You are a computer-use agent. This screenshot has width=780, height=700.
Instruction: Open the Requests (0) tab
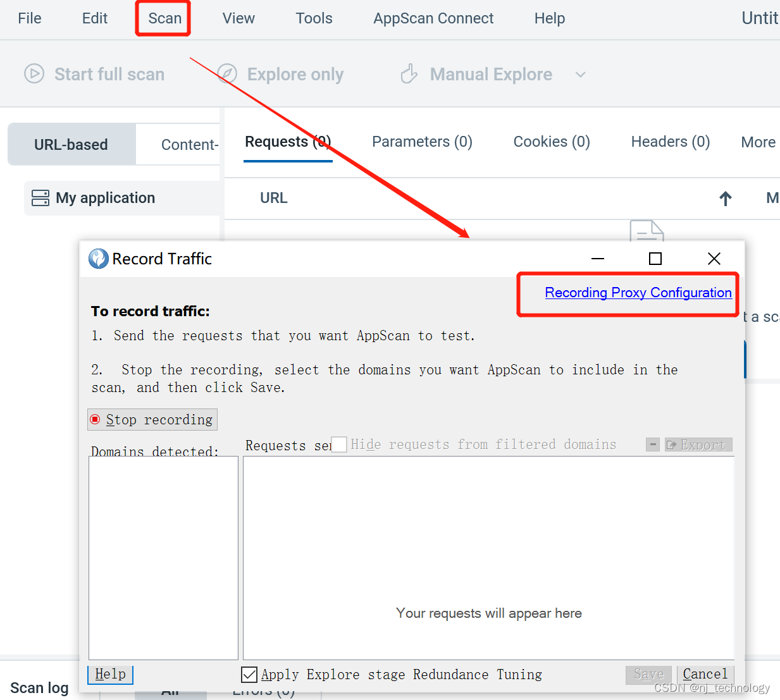coord(288,142)
